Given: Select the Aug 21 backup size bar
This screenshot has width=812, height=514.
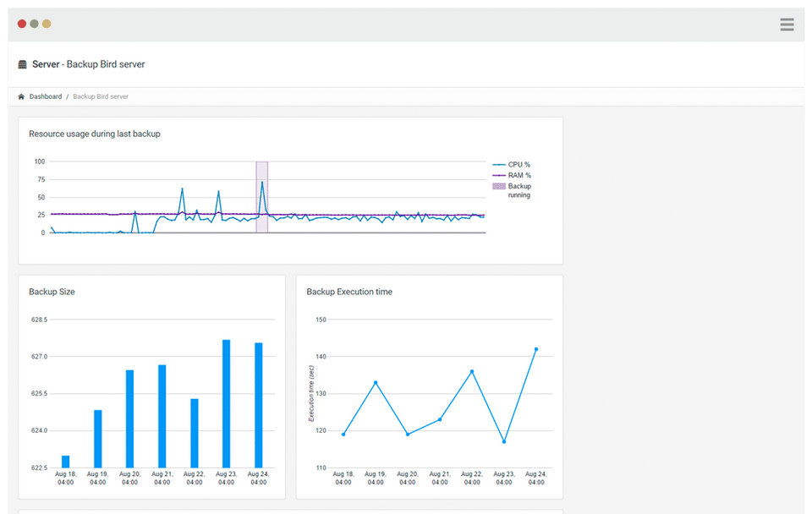Looking at the screenshot, I should (x=162, y=417).
